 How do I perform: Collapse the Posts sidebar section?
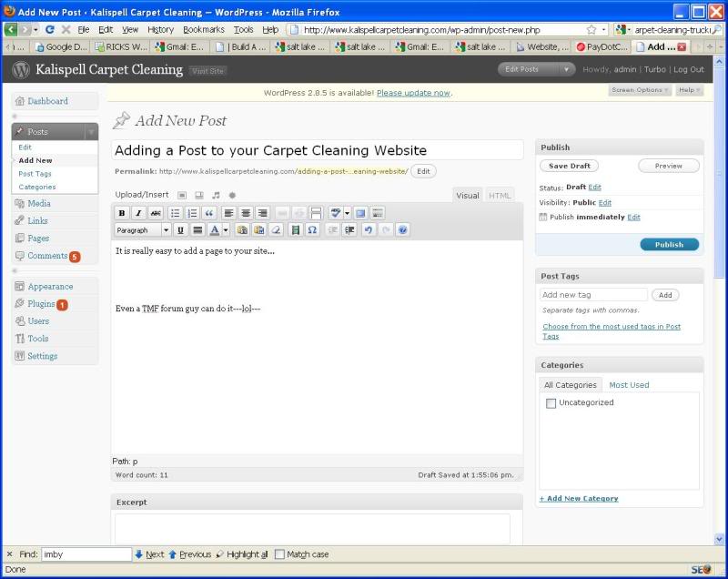tap(91, 132)
